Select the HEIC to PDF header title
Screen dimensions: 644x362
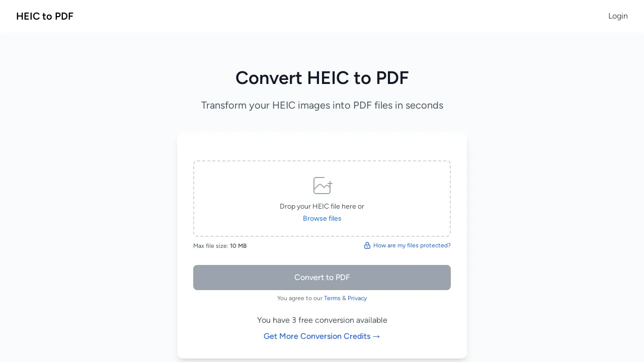click(x=45, y=16)
